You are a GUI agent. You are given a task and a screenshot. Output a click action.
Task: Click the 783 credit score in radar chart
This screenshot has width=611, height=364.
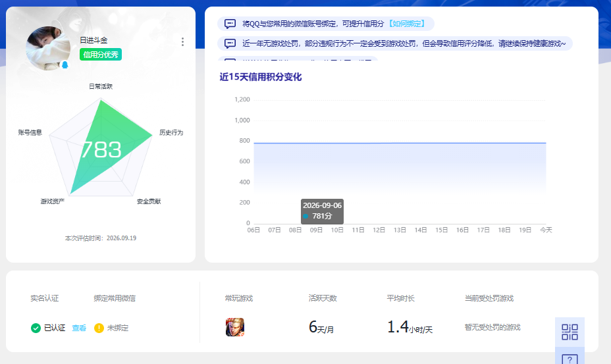tap(101, 149)
